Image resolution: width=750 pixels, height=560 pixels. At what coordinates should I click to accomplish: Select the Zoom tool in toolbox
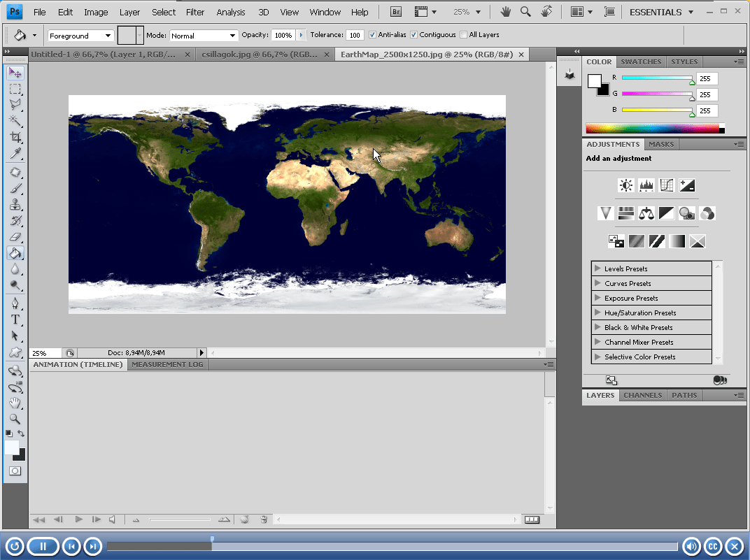15,419
